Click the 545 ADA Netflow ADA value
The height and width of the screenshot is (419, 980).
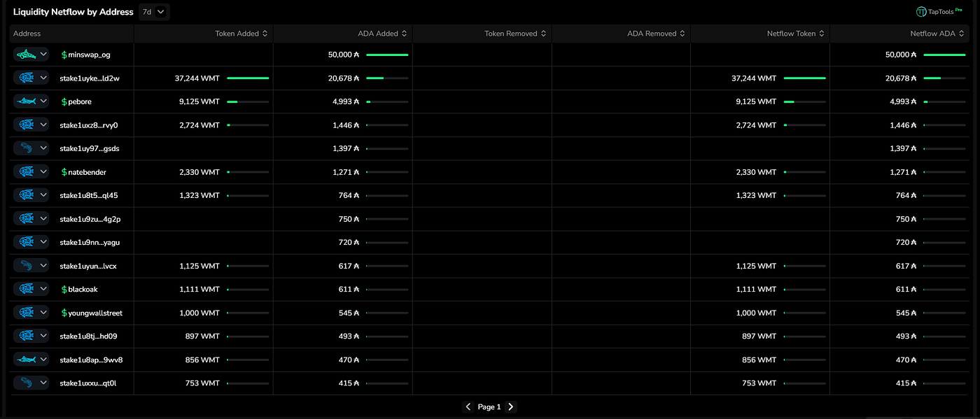tap(906, 313)
